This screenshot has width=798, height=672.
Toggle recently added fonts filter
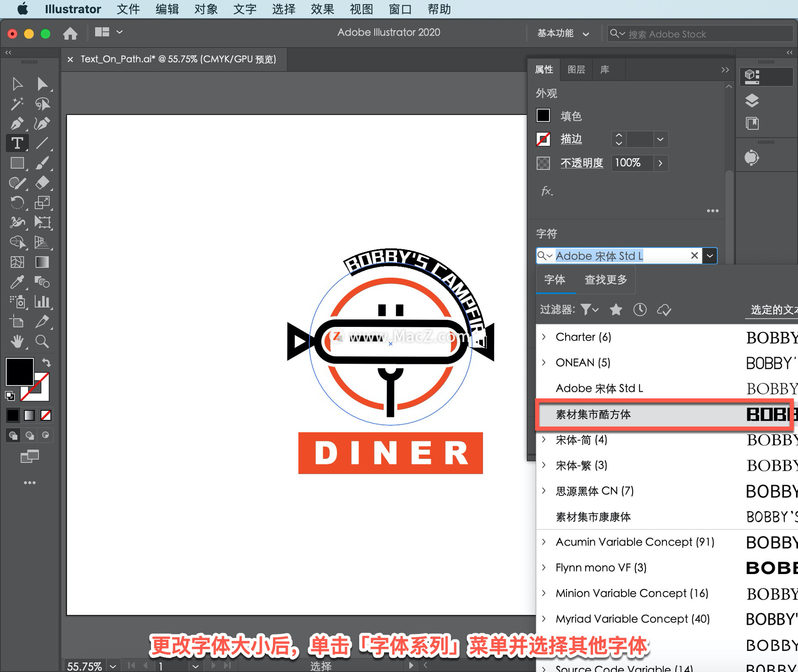(640, 309)
